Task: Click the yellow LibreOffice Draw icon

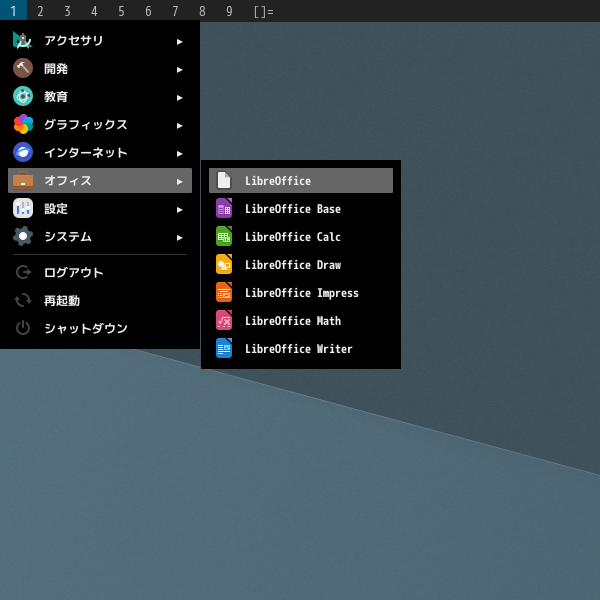Action: pyautogui.click(x=224, y=264)
